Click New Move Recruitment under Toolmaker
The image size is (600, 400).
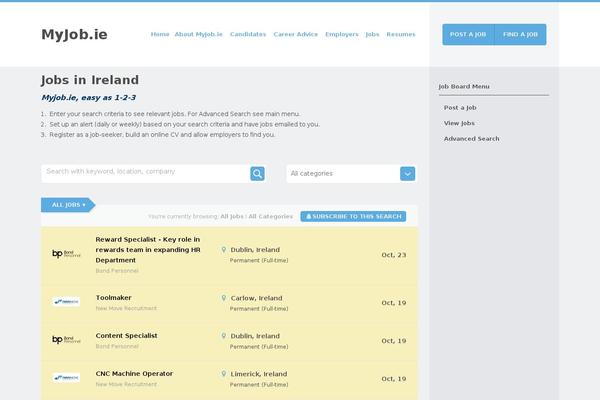126,308
